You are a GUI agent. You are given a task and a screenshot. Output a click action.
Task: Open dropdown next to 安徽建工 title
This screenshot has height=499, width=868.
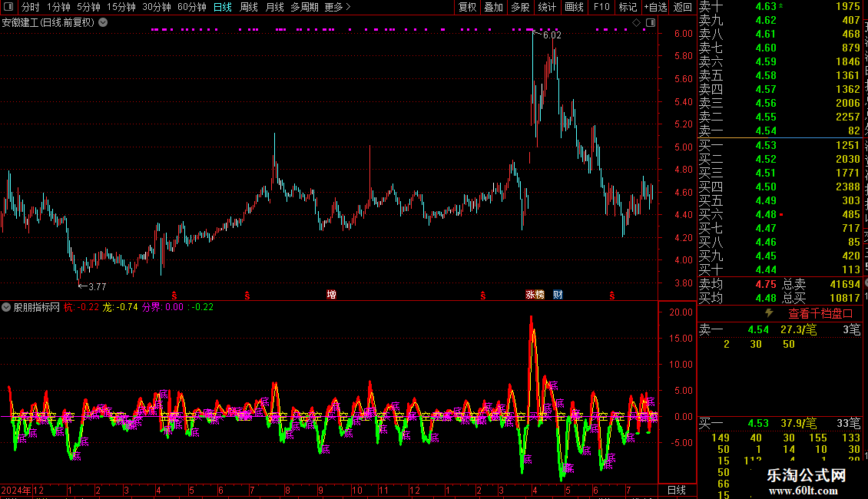pyautogui.click(x=103, y=23)
